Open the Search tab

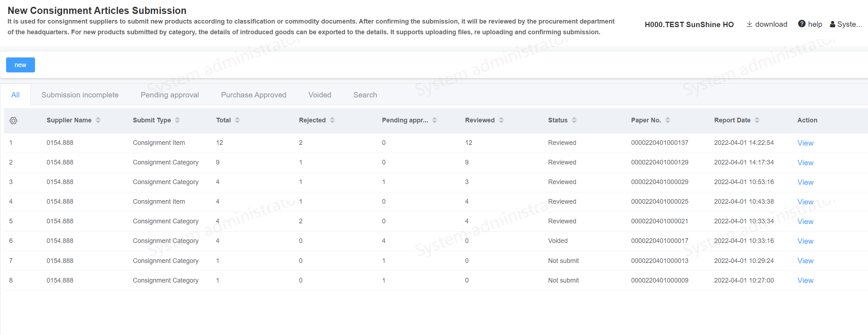365,95
